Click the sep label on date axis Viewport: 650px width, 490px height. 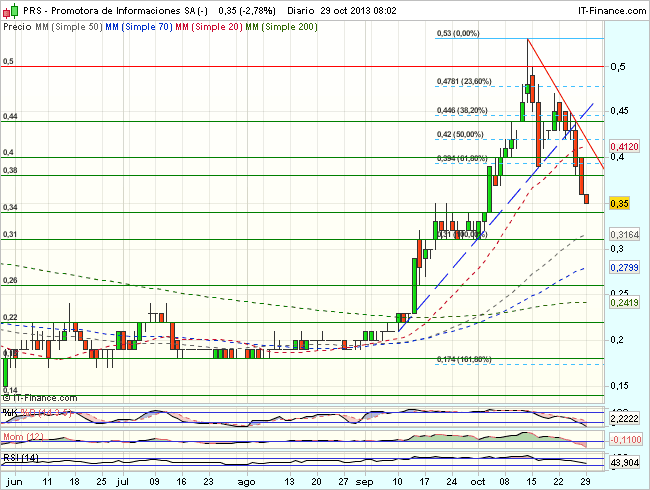pyautogui.click(x=364, y=482)
